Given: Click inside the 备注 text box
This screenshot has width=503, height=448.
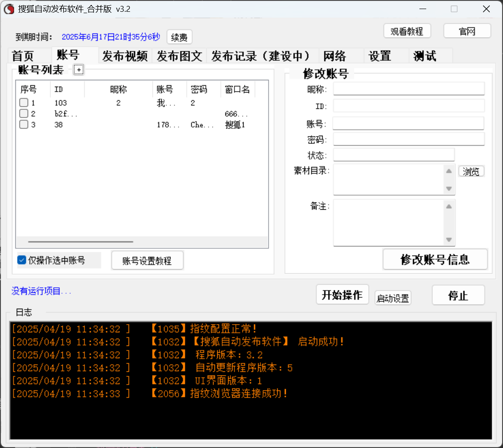Looking at the screenshot, I should (388, 223).
